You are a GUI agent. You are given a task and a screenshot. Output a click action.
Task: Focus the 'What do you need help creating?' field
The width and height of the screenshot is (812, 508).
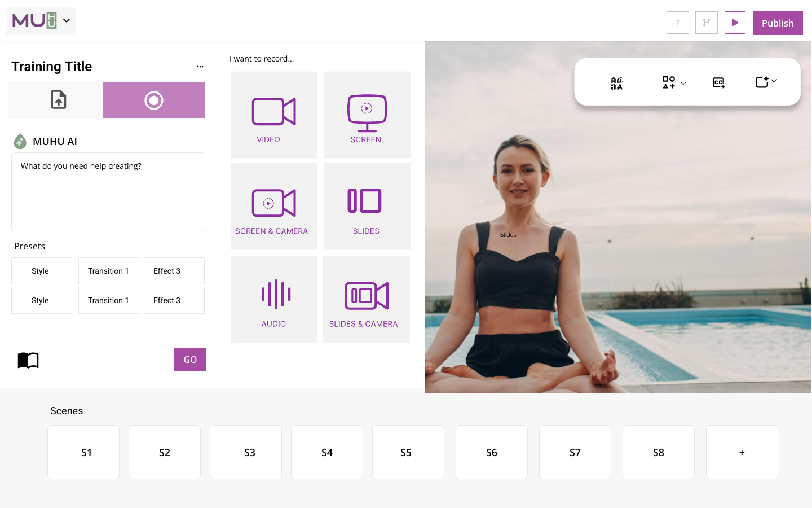coord(109,192)
